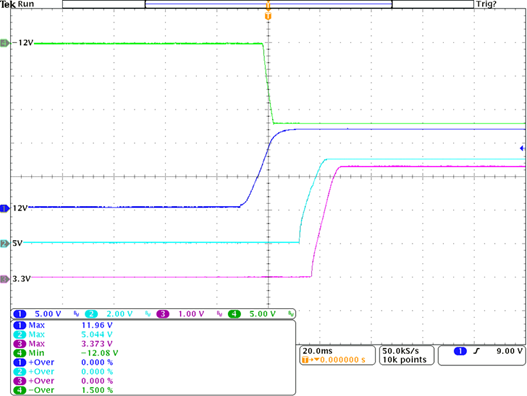The width and height of the screenshot is (527, 396).
Task: Click the 50.0kS/s sample rate readout
Action: coord(401,351)
